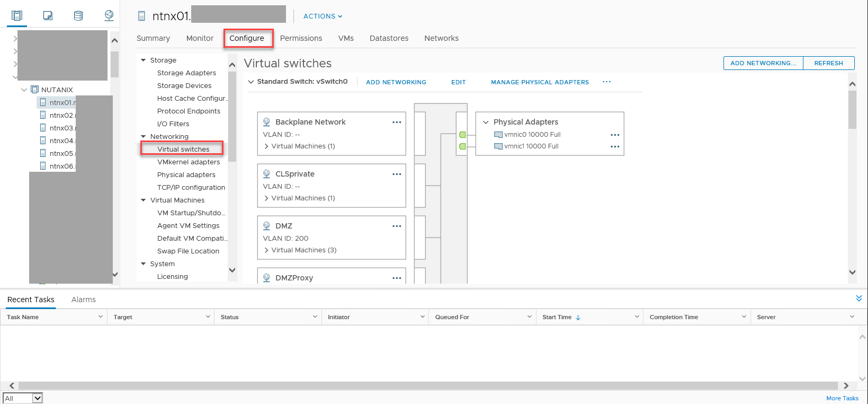Open Licensing settings
Image resolution: width=868 pixels, height=404 pixels.
172,277
